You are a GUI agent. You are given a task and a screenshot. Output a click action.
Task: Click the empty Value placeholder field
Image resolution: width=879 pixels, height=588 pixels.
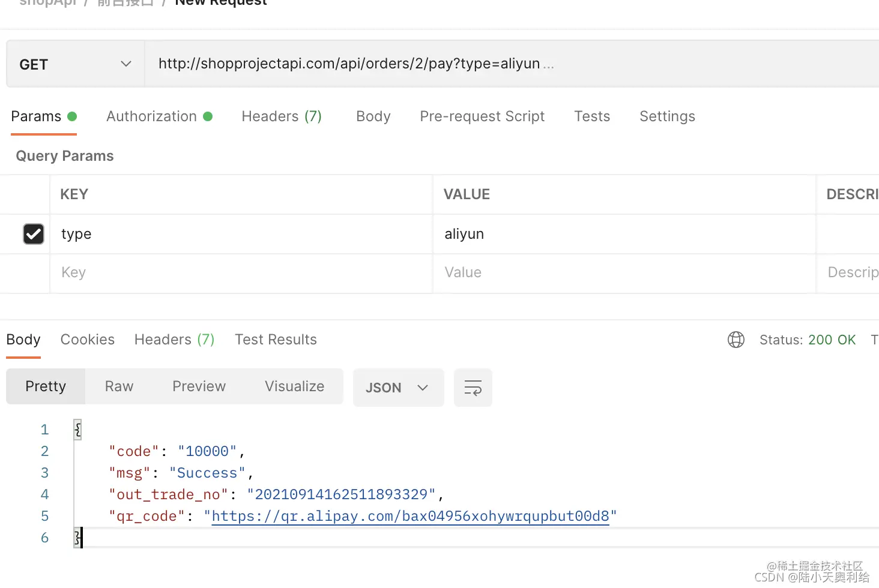pyautogui.click(x=624, y=273)
